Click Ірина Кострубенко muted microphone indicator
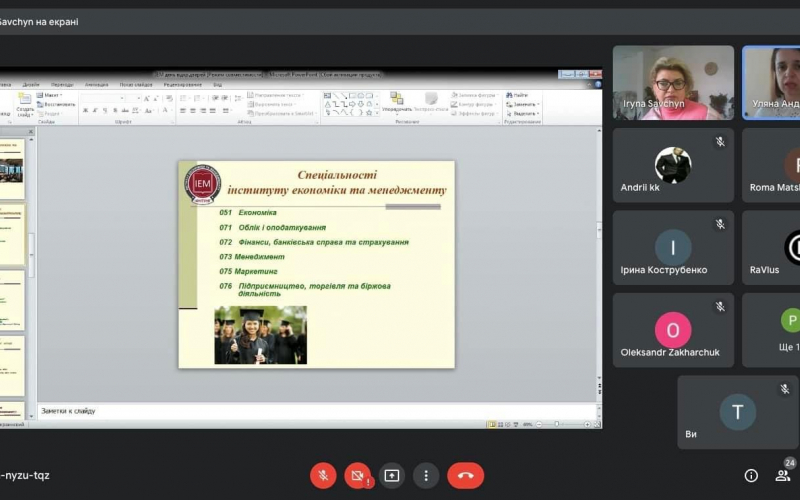This screenshot has height=500, width=800. (720, 224)
